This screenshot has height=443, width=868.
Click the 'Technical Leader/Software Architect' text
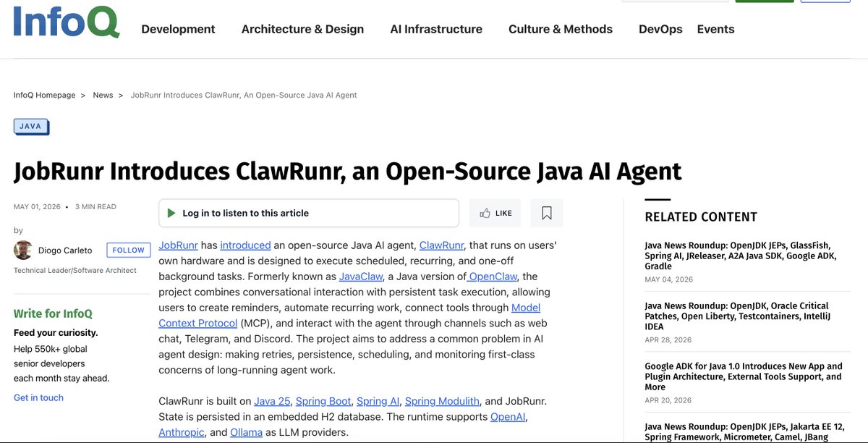point(75,270)
